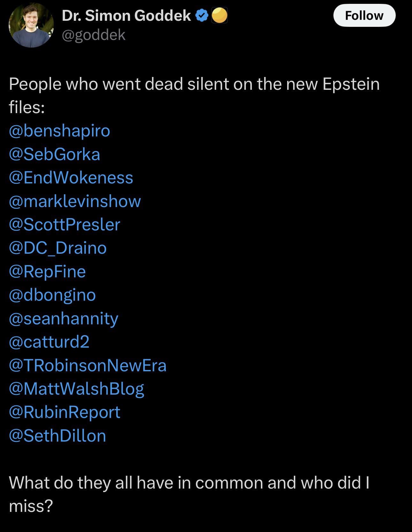
Task: Click the @RepFine mention
Action: (47, 272)
